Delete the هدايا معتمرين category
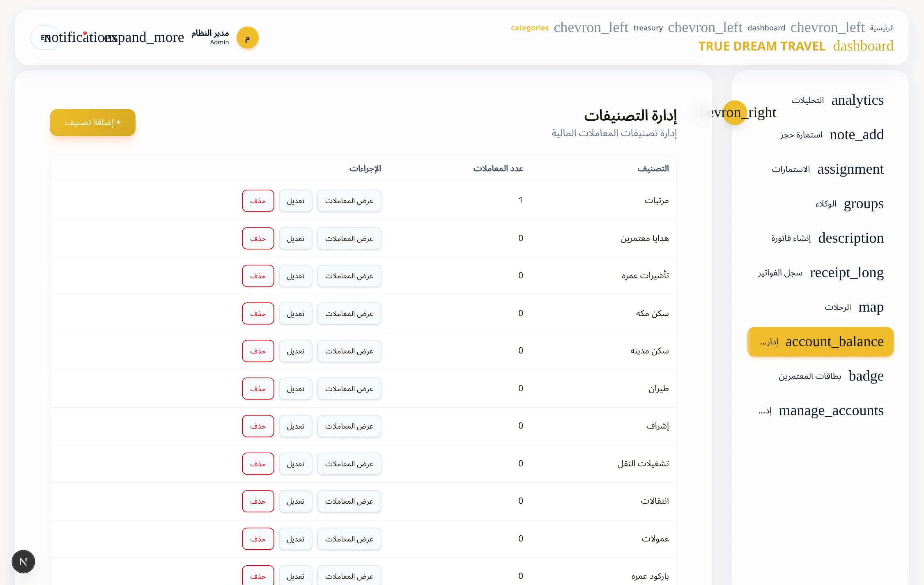 [x=258, y=239]
